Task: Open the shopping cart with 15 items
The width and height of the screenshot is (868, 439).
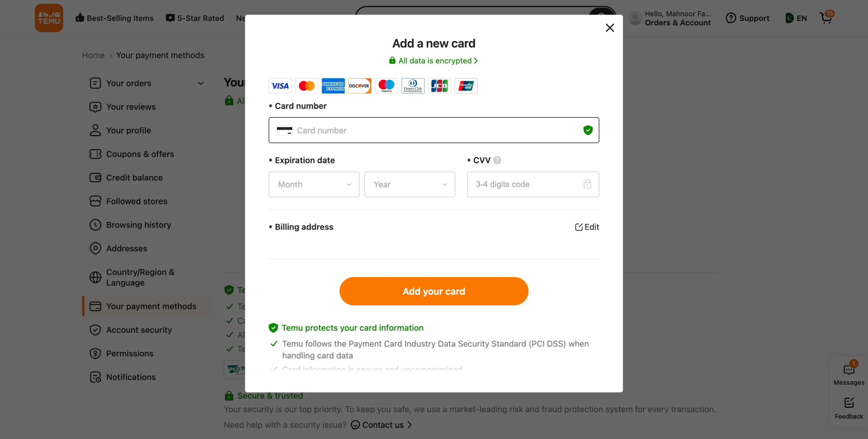Action: [826, 18]
